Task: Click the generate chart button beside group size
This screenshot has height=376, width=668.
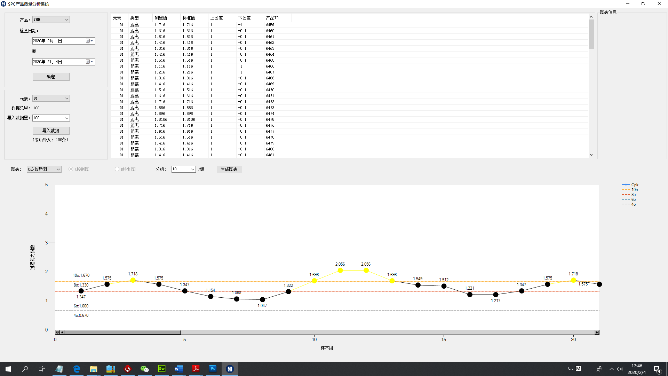Action: pyautogui.click(x=229, y=169)
